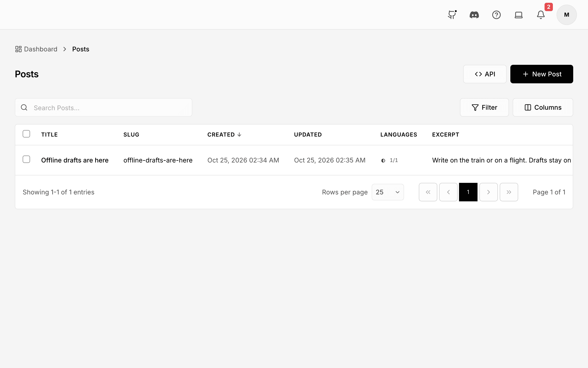Select all posts with header checkbox
588x368 pixels.
click(x=26, y=134)
